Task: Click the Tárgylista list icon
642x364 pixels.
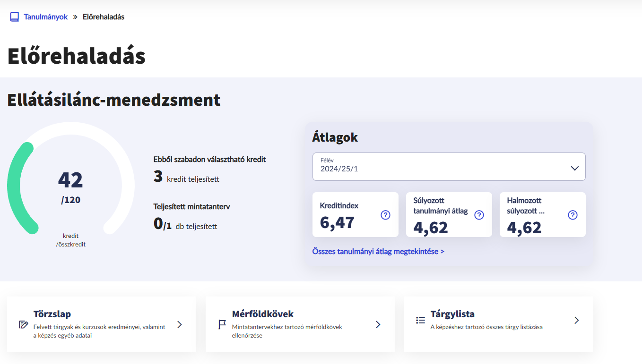Action: tap(420, 320)
